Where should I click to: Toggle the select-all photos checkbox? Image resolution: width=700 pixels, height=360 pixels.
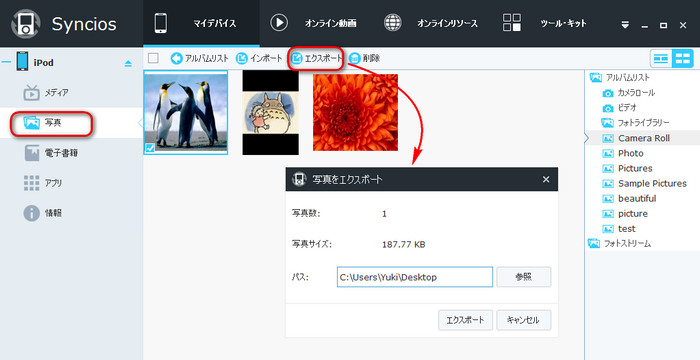153,58
